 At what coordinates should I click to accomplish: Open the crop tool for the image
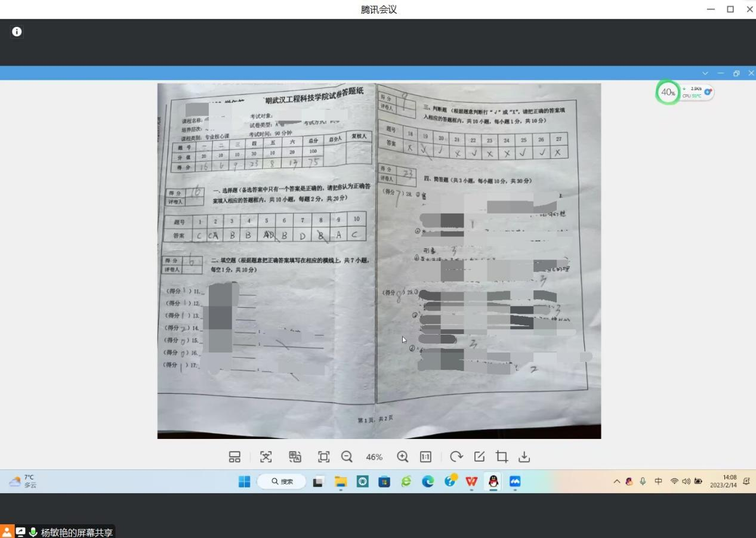[502, 457]
